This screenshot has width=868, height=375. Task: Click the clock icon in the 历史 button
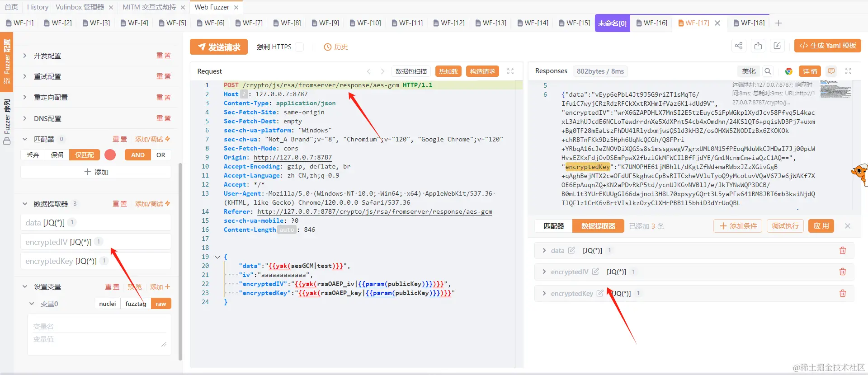tap(328, 47)
